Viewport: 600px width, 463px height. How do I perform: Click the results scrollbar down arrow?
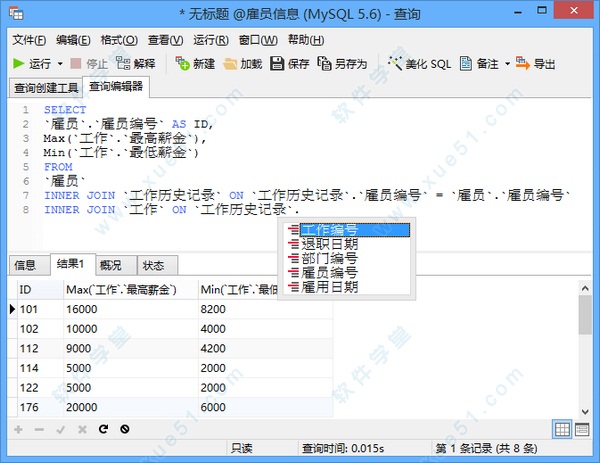[x=585, y=412]
